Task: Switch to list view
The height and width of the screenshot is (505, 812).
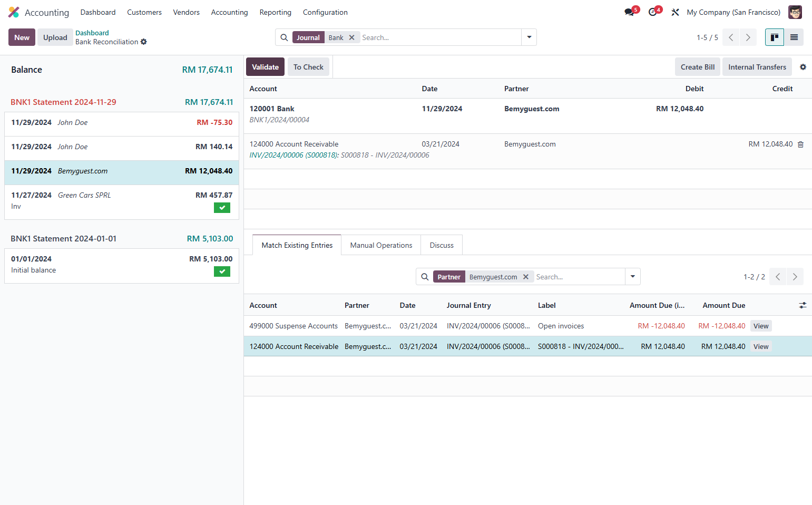Action: [x=794, y=37]
